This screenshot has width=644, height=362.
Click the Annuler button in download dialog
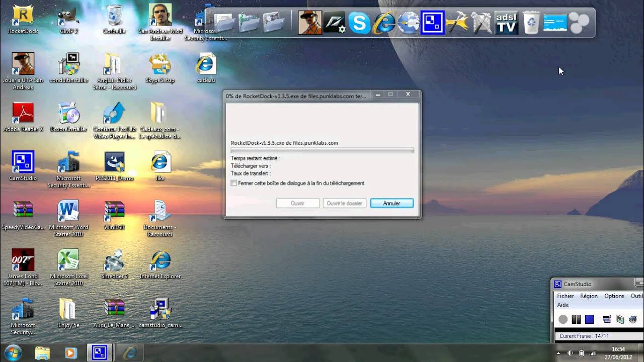[392, 203]
